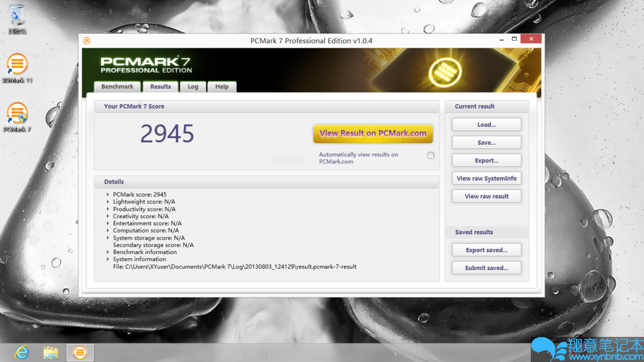Expand the Computation score row
This screenshot has height=362, width=644.
point(108,230)
